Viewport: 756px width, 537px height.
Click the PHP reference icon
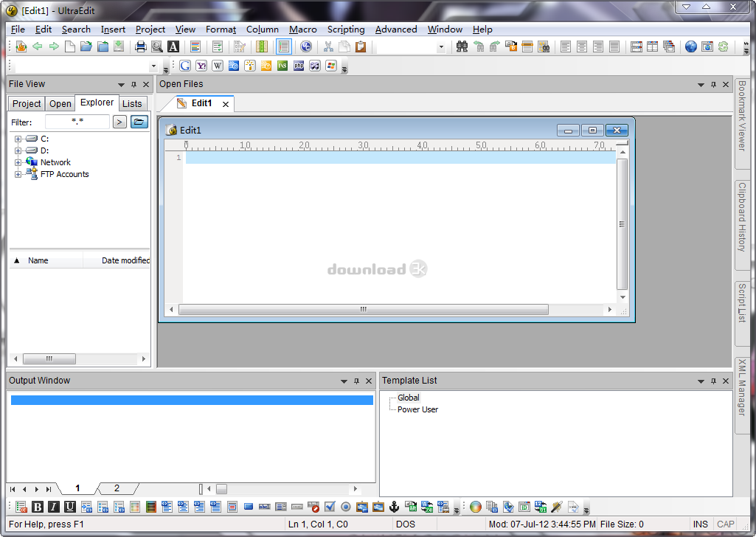point(299,66)
